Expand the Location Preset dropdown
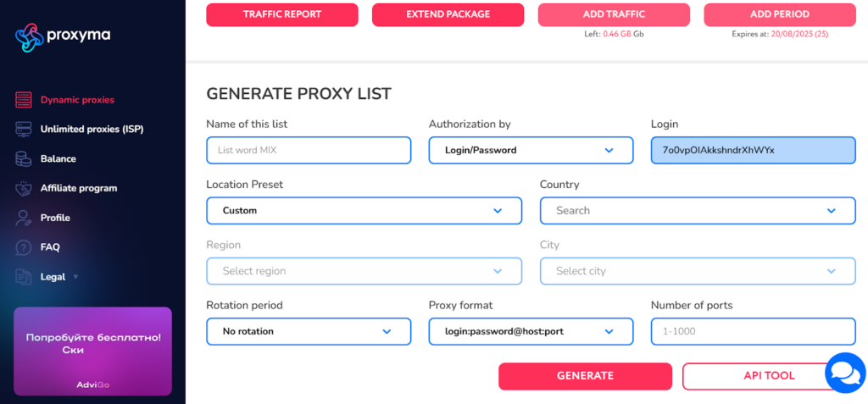Screen dimensions: 868x404 364,211
